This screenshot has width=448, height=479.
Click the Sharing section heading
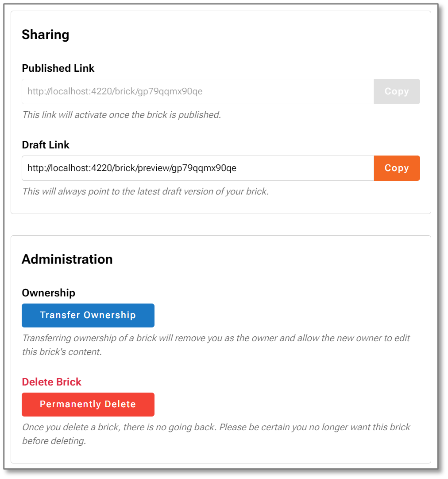coord(46,35)
